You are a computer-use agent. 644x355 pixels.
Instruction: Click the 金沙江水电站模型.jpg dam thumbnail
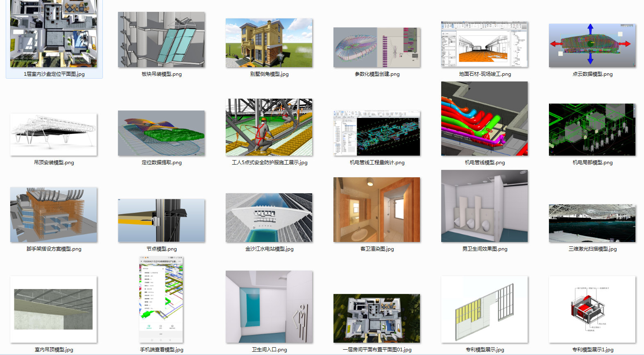point(269,217)
